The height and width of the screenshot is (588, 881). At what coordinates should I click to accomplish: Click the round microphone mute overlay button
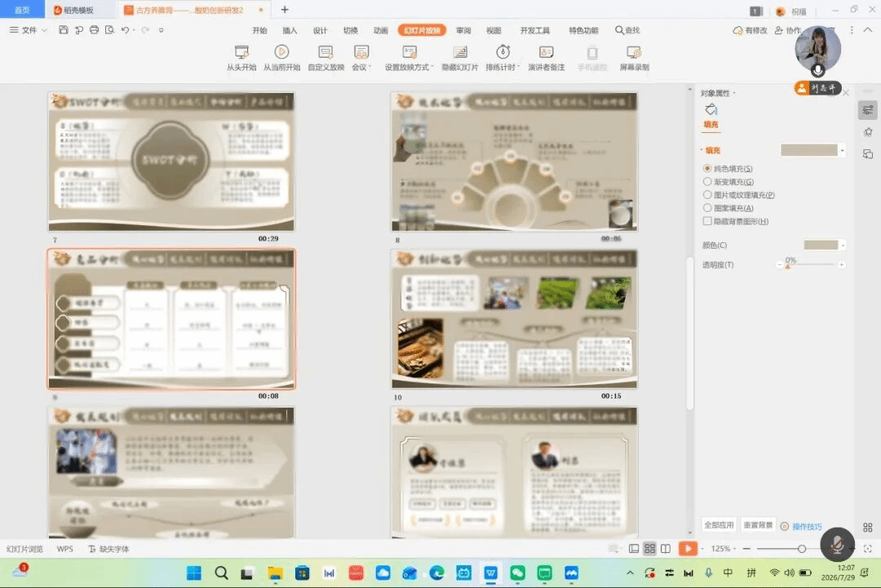click(837, 544)
